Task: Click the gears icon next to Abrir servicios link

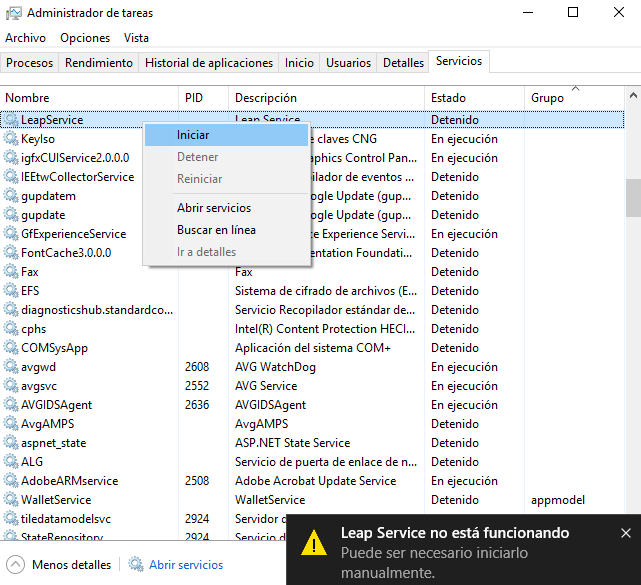Action: point(136,565)
